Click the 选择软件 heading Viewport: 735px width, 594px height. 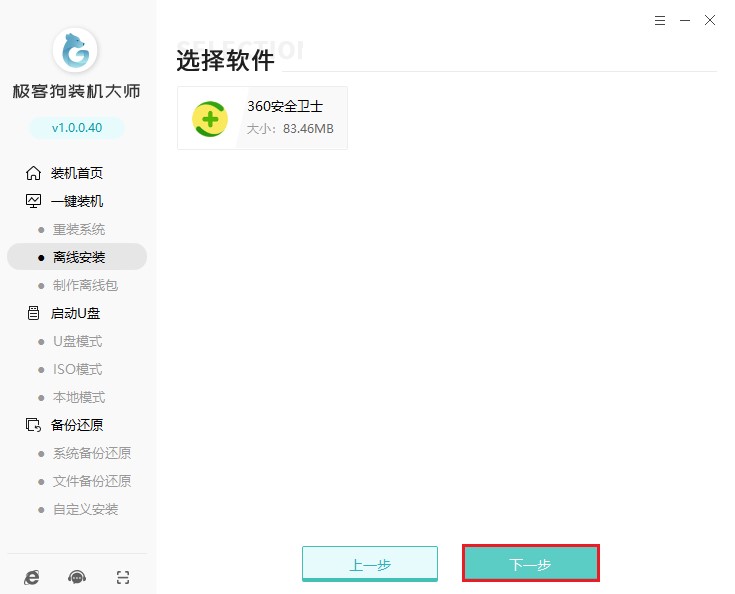pos(225,60)
